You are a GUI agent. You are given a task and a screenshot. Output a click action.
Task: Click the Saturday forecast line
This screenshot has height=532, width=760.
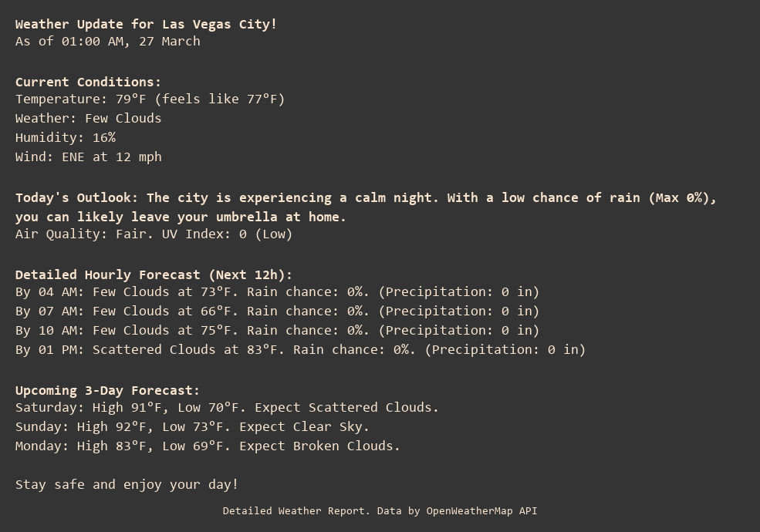[227, 407]
